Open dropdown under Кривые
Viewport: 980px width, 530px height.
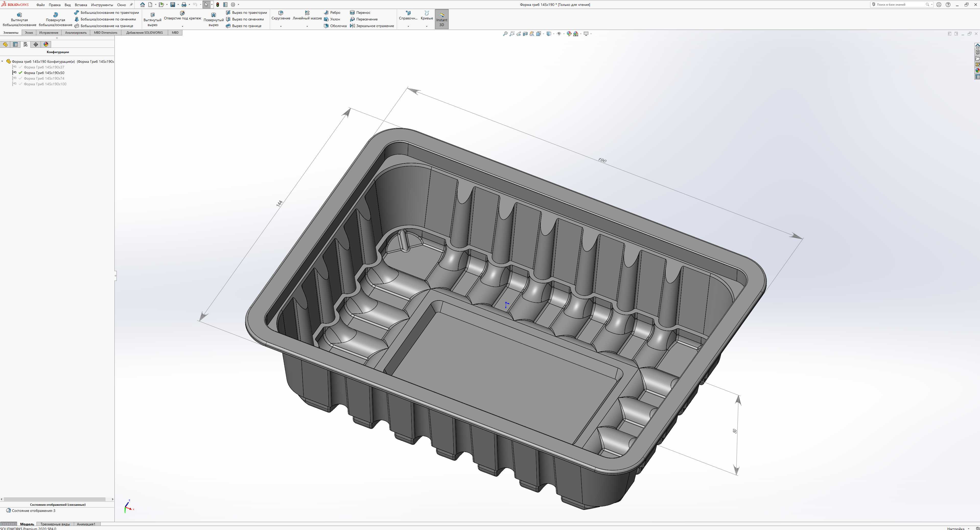pos(426,26)
